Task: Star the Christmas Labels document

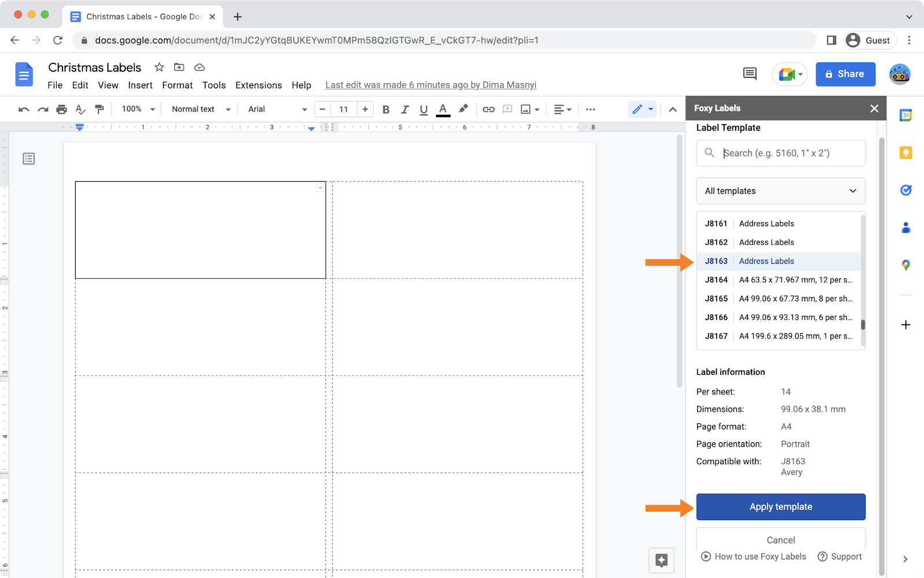Action: (x=159, y=67)
